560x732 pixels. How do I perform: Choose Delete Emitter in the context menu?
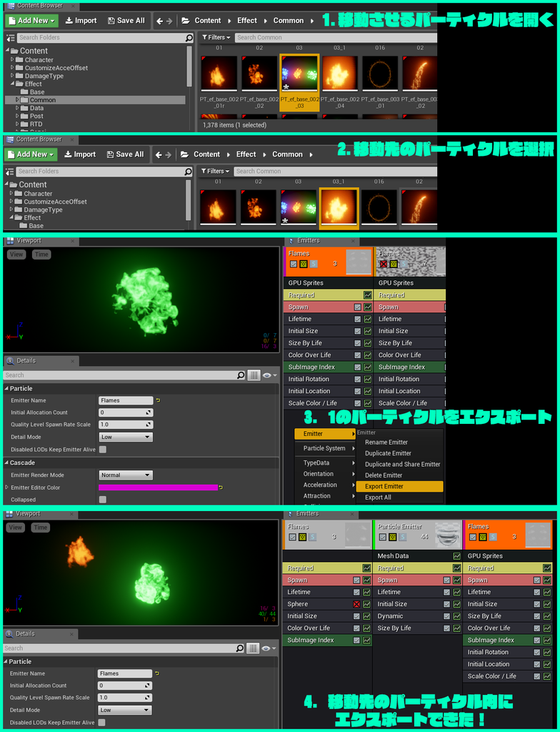tap(384, 475)
